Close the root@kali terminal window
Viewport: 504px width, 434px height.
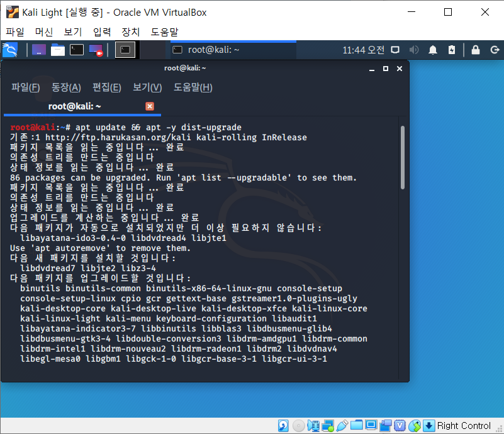point(400,69)
